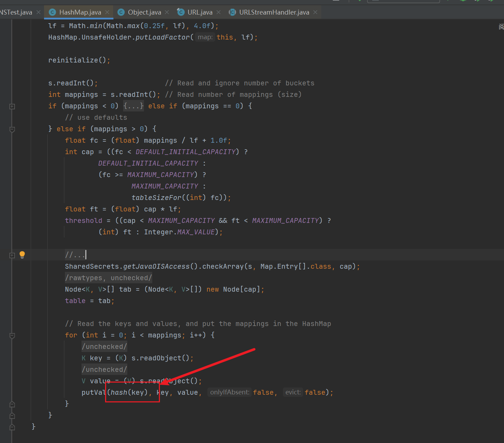Switch to the URLStreamHandler.java tab
The height and width of the screenshot is (443, 504).
pos(274,12)
